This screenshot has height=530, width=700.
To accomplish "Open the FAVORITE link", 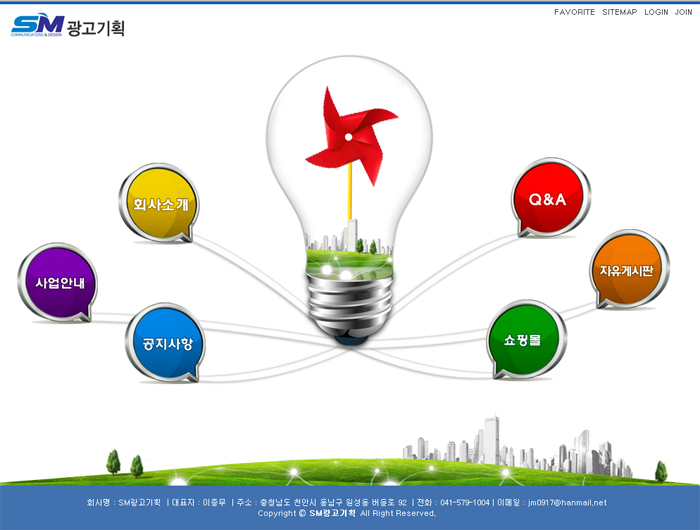I will point(574,12).
